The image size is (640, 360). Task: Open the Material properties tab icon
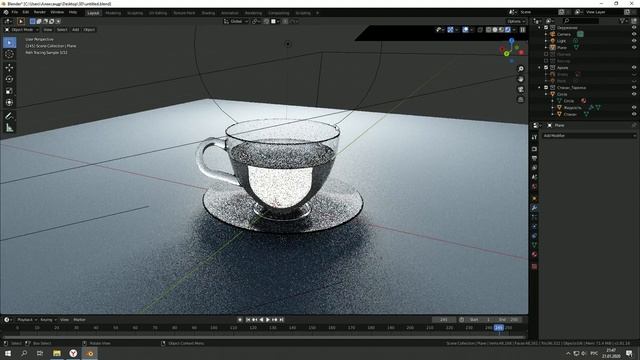534,254
